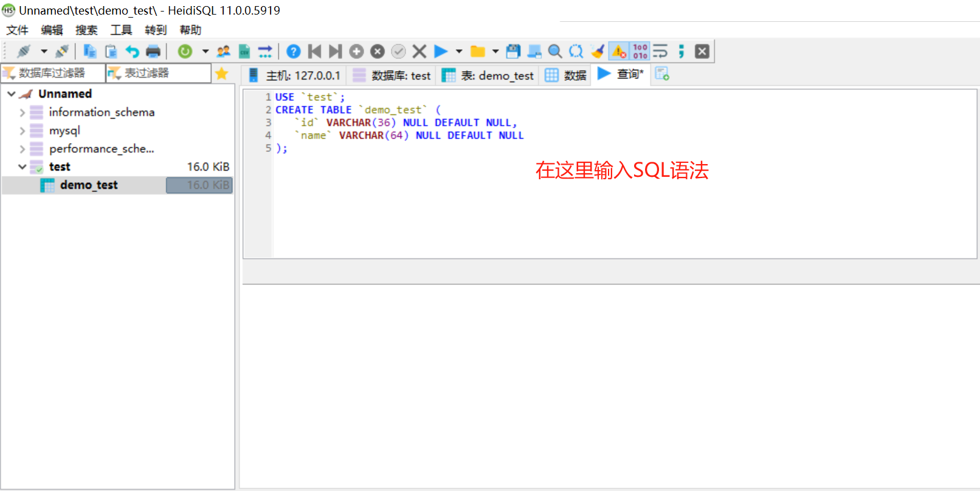Click the broom clear query icon

598,52
